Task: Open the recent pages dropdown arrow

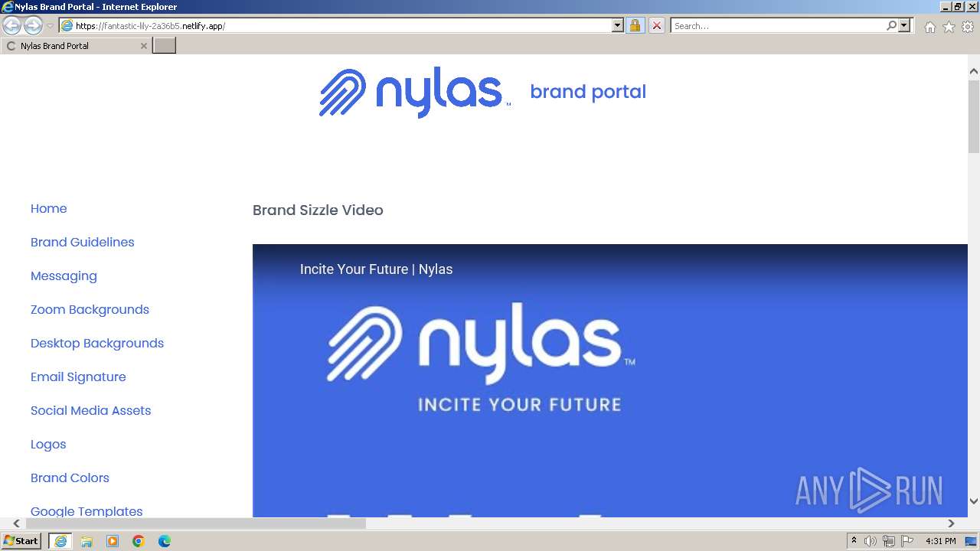Action: pyautogui.click(x=50, y=26)
